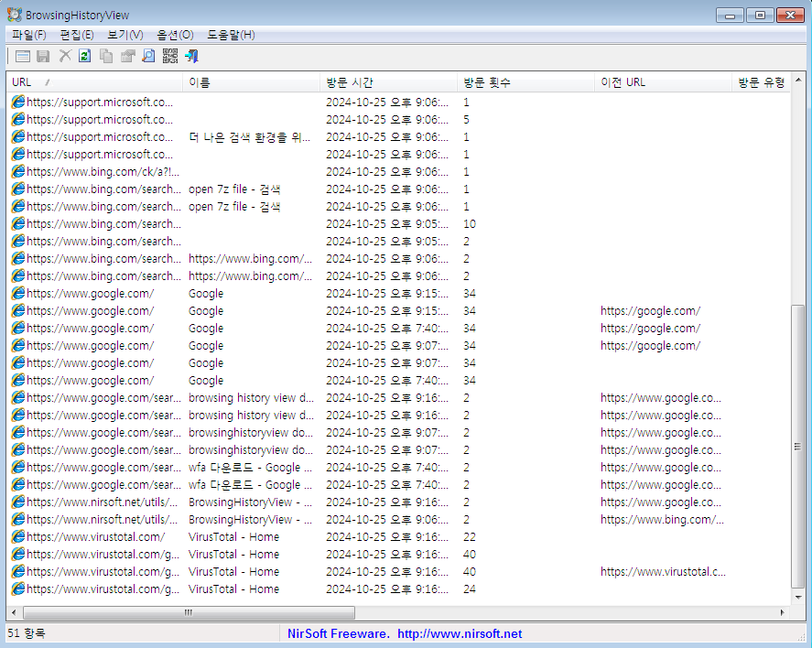Image resolution: width=812 pixels, height=648 pixels.
Task: Select the visit count cell showing 22
Action: click(470, 536)
